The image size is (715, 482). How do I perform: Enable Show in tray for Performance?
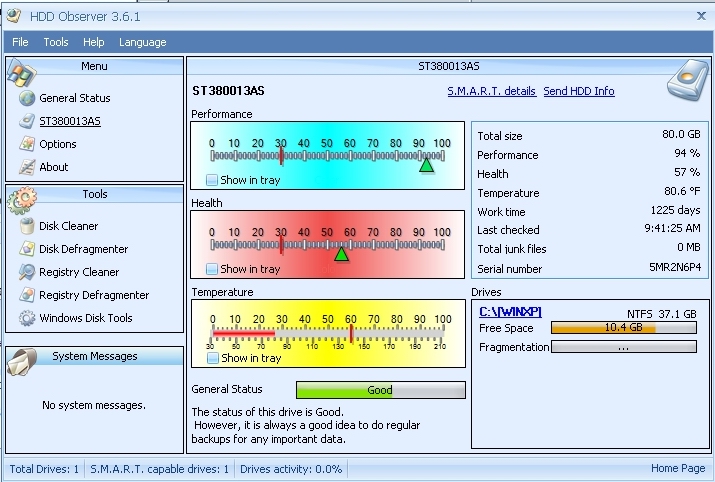click(212, 180)
